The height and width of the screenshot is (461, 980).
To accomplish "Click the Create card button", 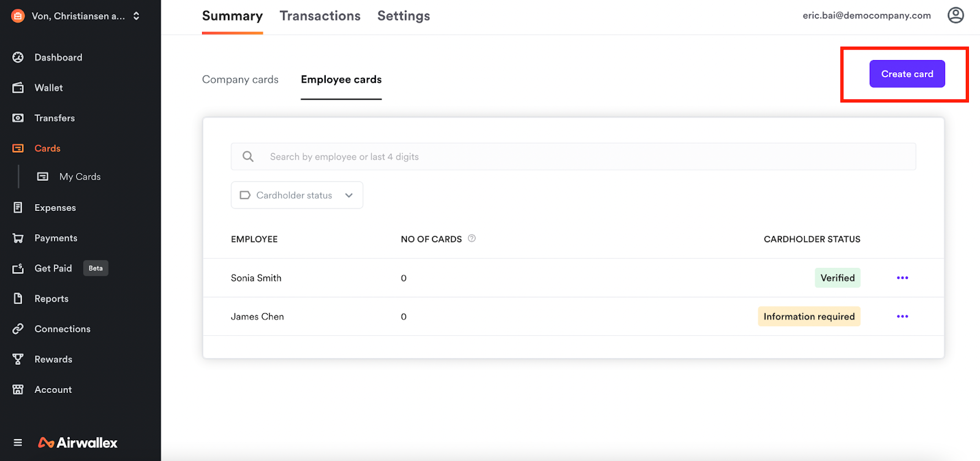I will [907, 74].
